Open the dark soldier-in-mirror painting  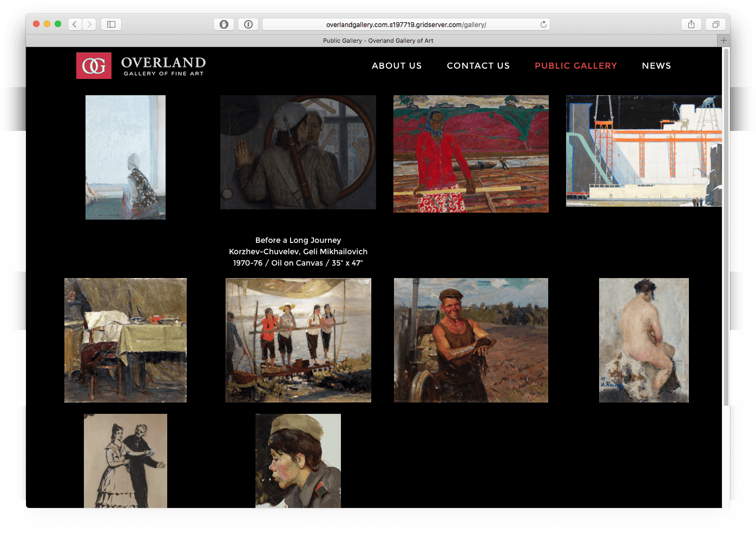(298, 153)
